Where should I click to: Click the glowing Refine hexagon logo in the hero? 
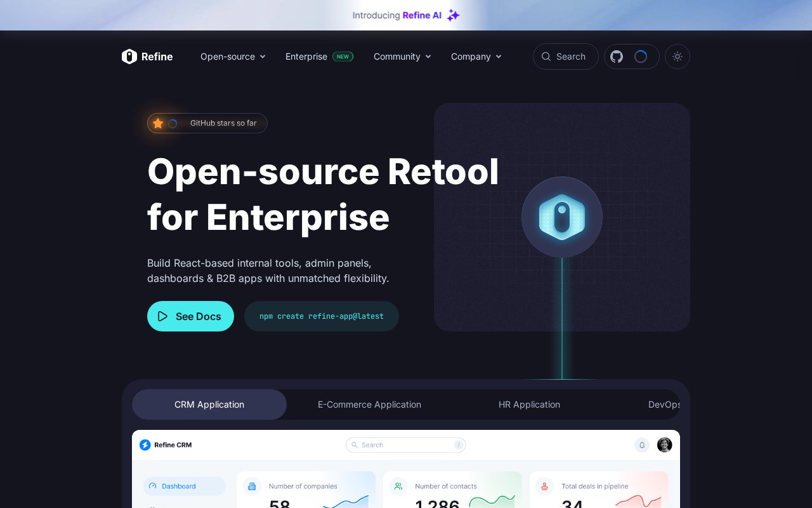click(x=562, y=217)
